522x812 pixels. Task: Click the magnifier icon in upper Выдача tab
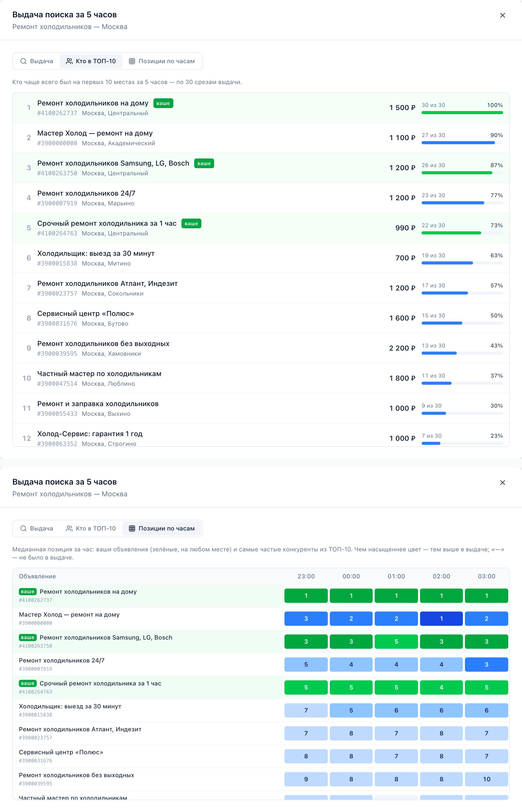coord(23,61)
